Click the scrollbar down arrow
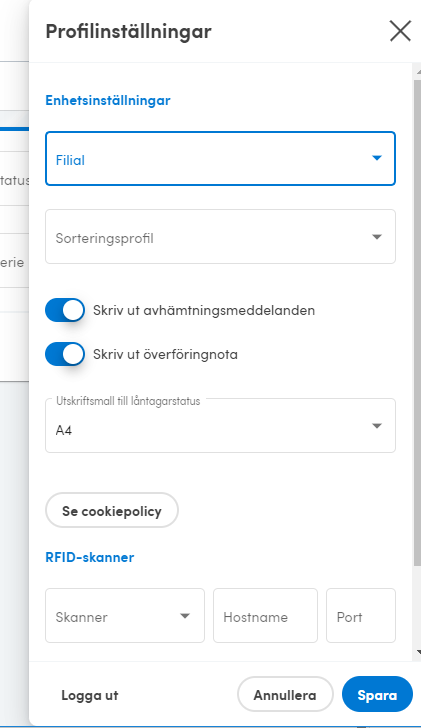Image resolution: width=421 pixels, height=728 pixels. tap(418, 652)
